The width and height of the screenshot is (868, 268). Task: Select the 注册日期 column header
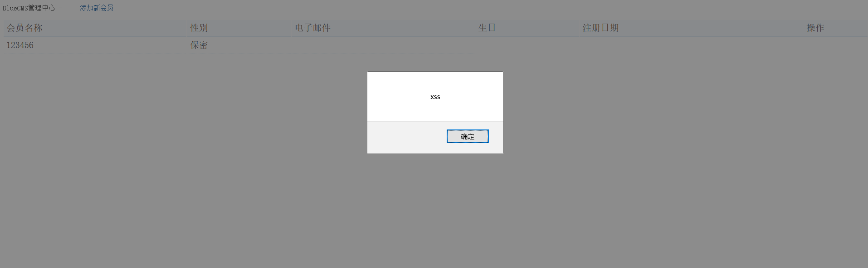[600, 28]
